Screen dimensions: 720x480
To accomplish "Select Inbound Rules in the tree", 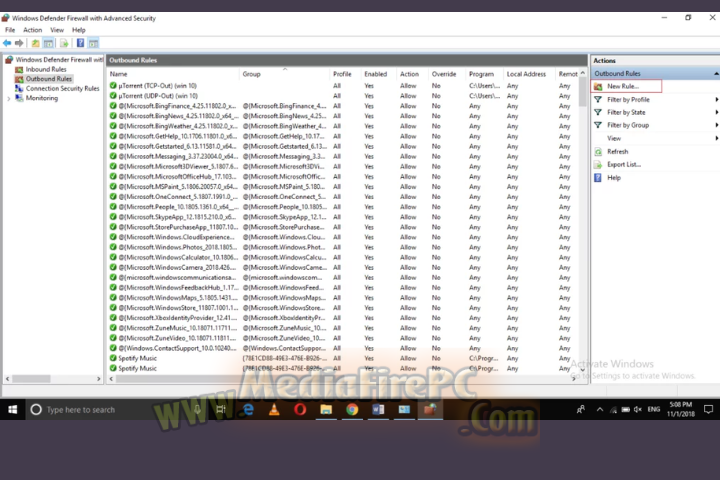I will (x=45, y=69).
